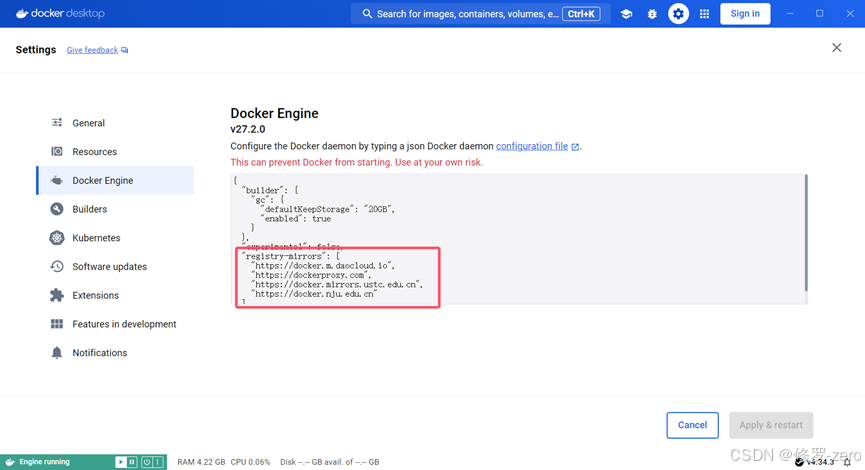Click the Software updates clock icon
Viewport: 865px width, 470px height.
(57, 266)
